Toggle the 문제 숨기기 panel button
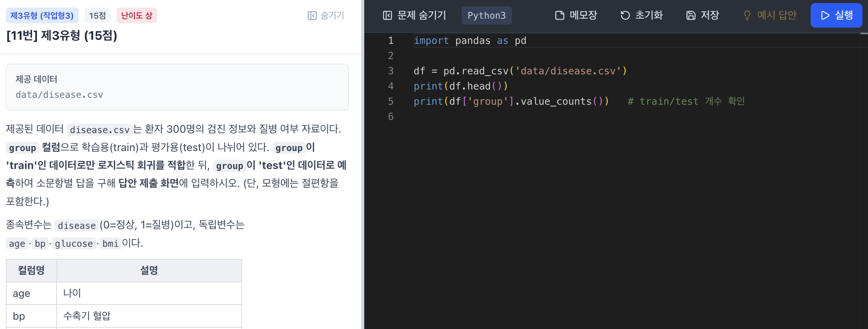The image size is (868, 329). coord(414,15)
